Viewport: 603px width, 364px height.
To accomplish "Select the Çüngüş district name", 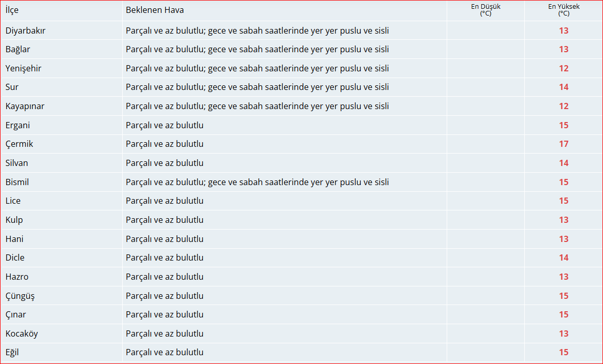I will (x=20, y=296).
